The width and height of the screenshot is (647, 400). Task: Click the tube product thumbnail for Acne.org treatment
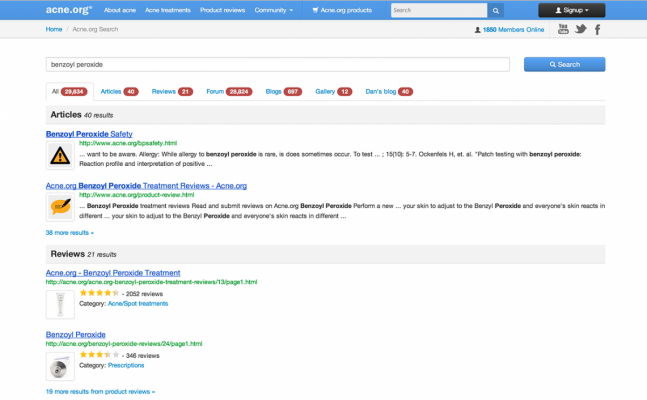60,305
